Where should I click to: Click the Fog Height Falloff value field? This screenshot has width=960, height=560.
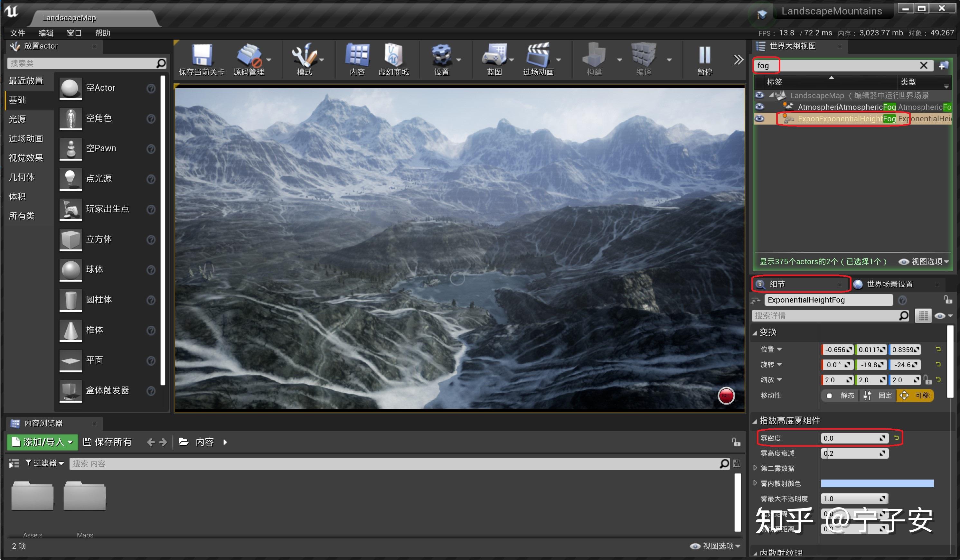[x=855, y=453]
